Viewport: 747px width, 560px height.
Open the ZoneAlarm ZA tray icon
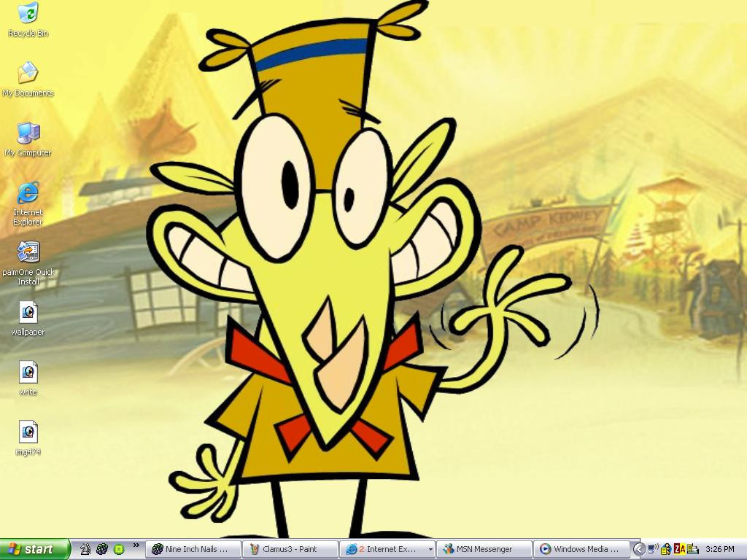point(679,549)
